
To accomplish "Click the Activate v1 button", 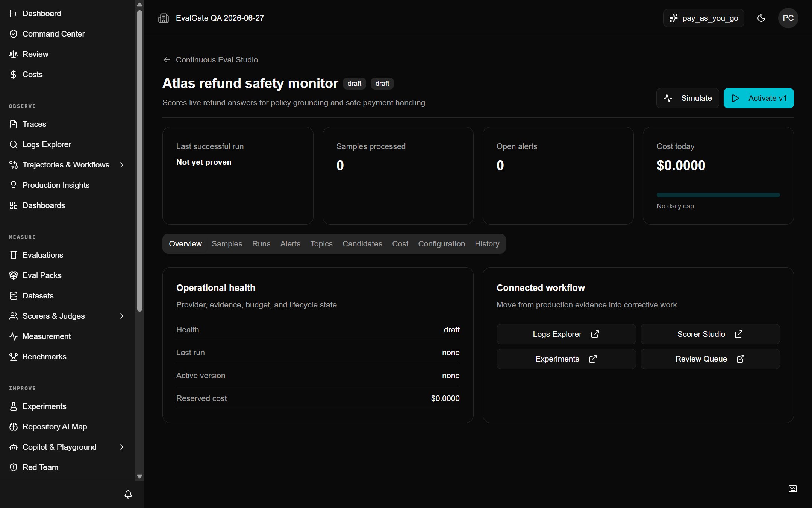I will (759, 98).
